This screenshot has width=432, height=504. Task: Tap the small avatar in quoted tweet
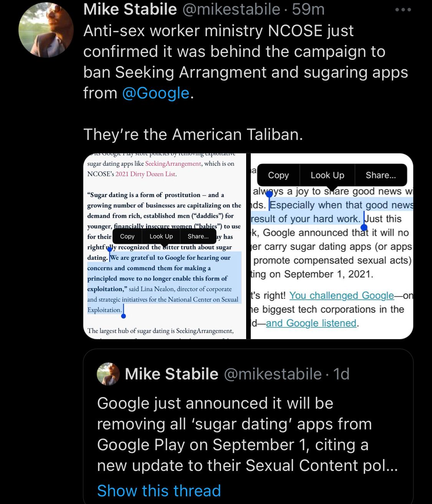tap(108, 374)
